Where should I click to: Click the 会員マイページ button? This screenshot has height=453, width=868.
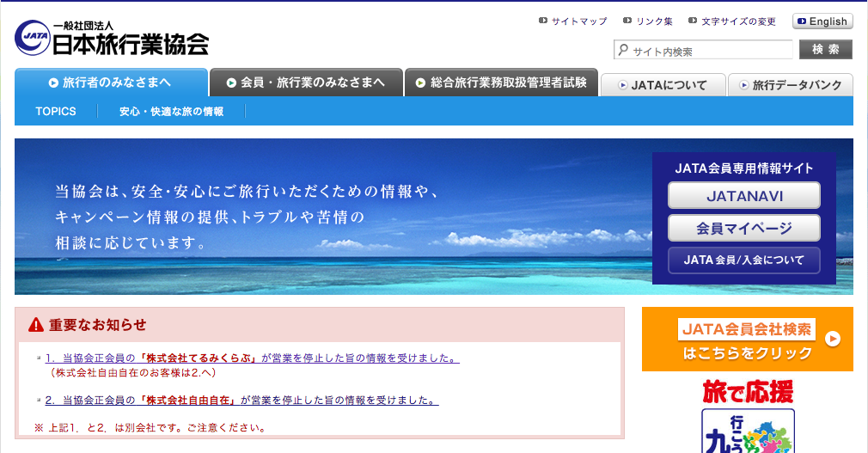point(744,228)
